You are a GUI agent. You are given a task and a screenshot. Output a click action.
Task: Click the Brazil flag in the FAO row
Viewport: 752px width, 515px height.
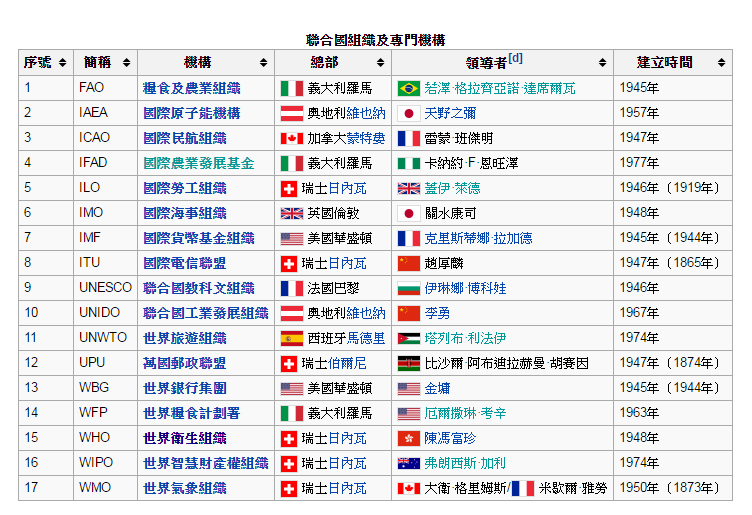pos(408,88)
